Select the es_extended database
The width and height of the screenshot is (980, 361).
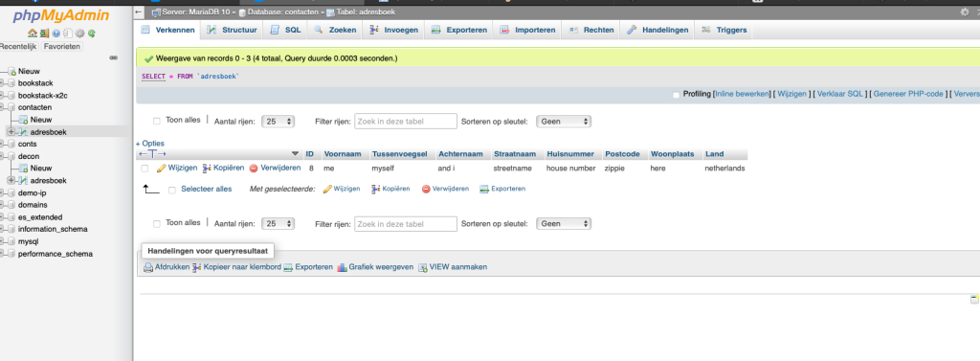point(40,217)
